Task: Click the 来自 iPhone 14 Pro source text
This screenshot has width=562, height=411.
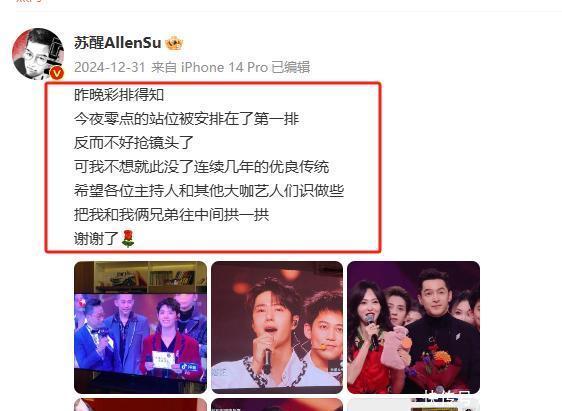Action: coord(210,67)
